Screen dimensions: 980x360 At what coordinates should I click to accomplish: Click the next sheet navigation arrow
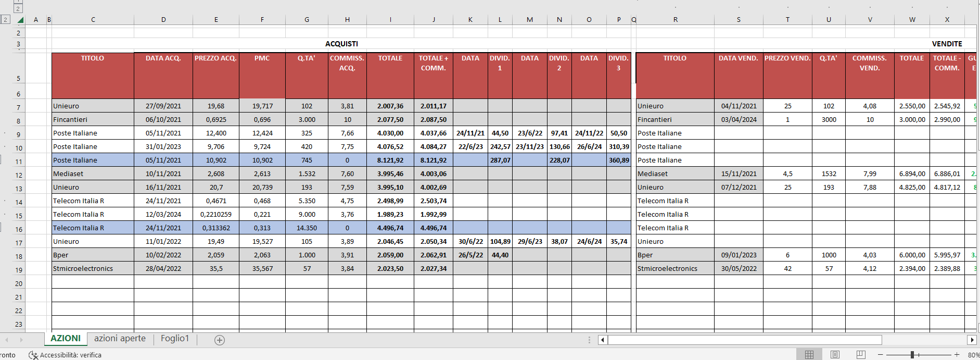[x=21, y=340]
